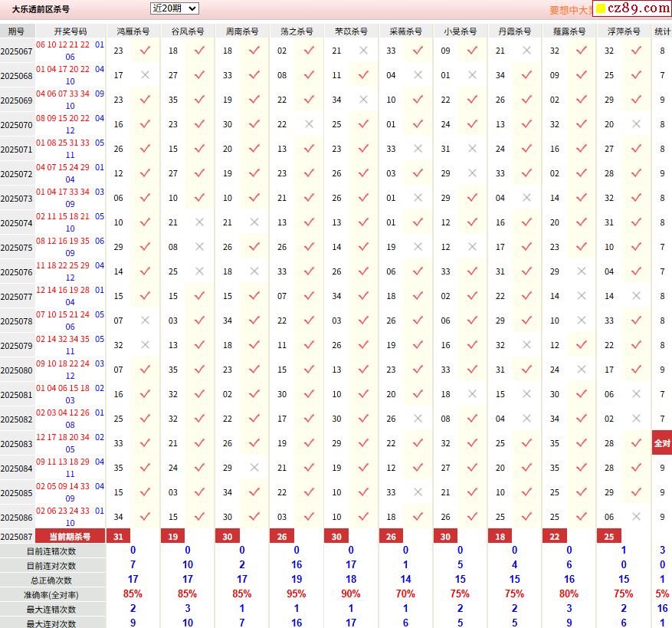Click the X mark for 2025078 鸿雁杀号
This screenshot has height=628, width=672.
pyautogui.click(x=146, y=320)
